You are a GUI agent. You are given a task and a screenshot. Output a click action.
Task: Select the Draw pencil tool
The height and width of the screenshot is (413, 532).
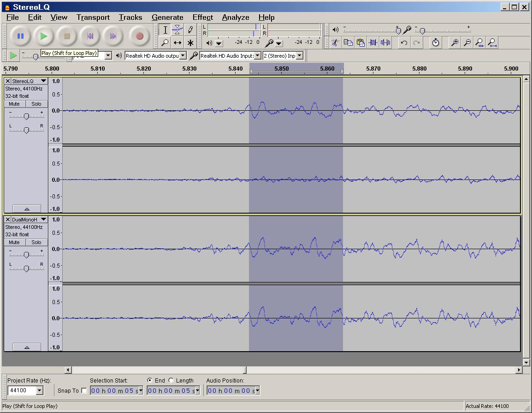190,30
